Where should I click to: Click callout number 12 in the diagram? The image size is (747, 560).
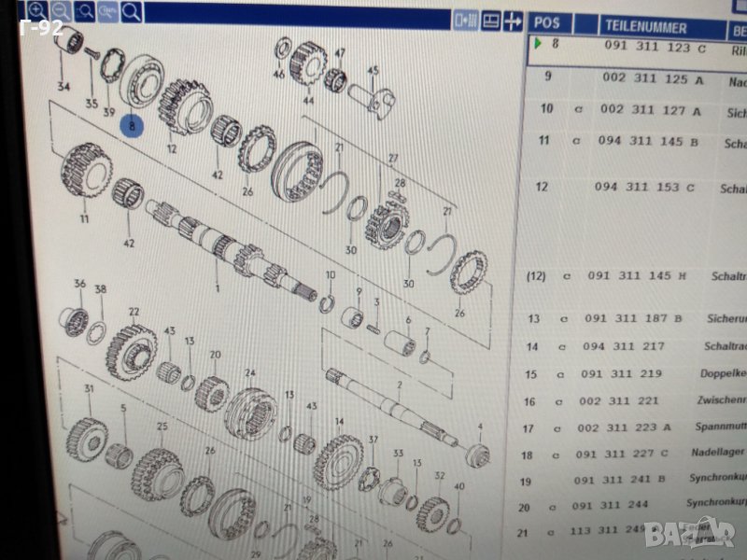[x=172, y=148]
